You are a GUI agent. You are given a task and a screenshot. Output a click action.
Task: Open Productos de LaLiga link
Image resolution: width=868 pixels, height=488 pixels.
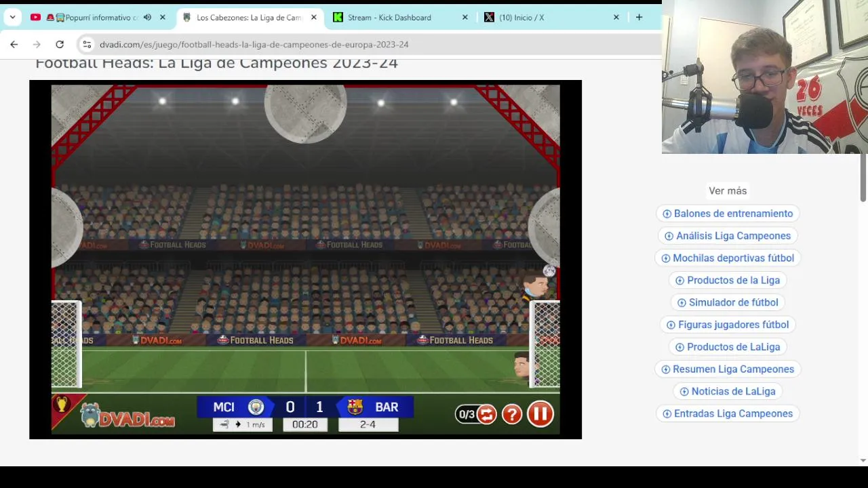728,347
